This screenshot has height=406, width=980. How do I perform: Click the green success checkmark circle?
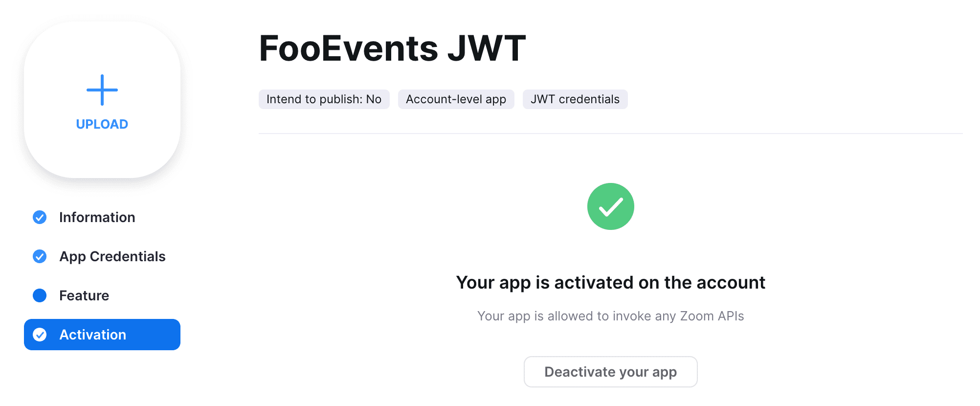pyautogui.click(x=610, y=206)
